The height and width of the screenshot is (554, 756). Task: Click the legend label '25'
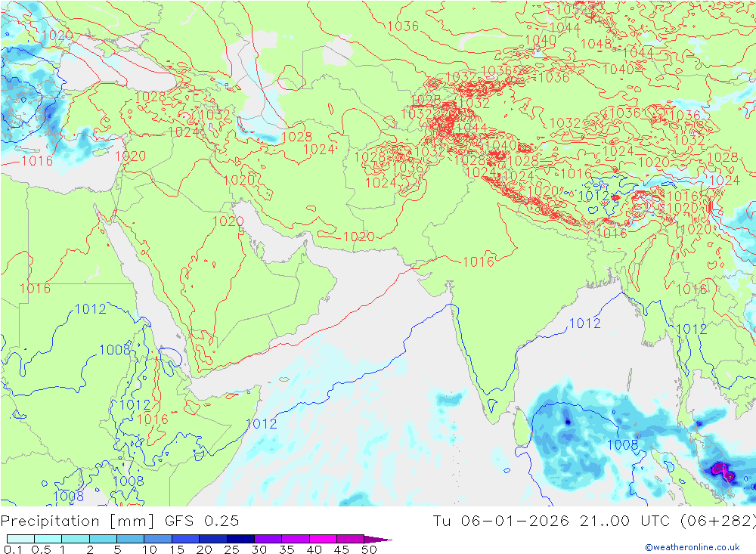[231, 549]
